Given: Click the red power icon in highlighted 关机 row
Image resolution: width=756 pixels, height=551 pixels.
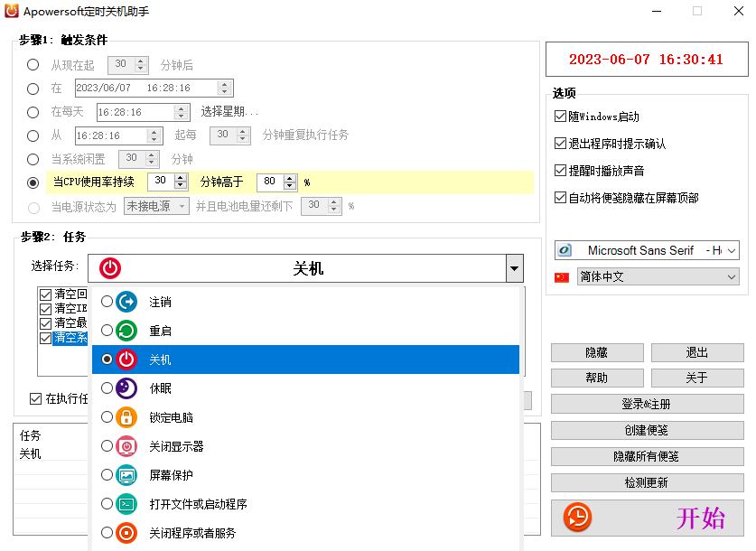Looking at the screenshot, I should [x=126, y=360].
